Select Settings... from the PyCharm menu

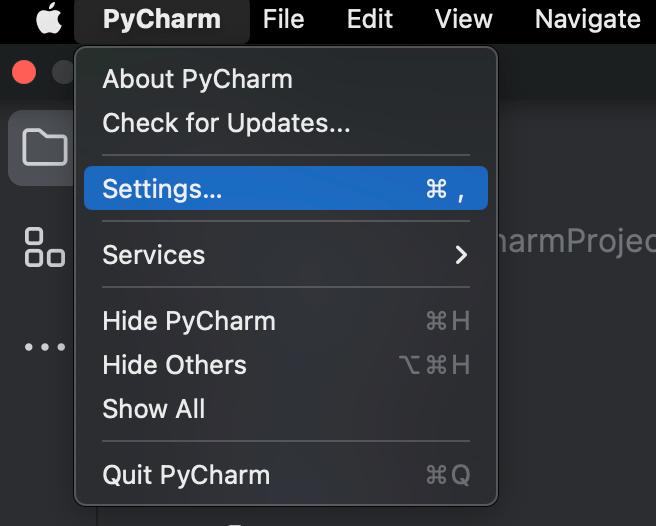[285, 189]
